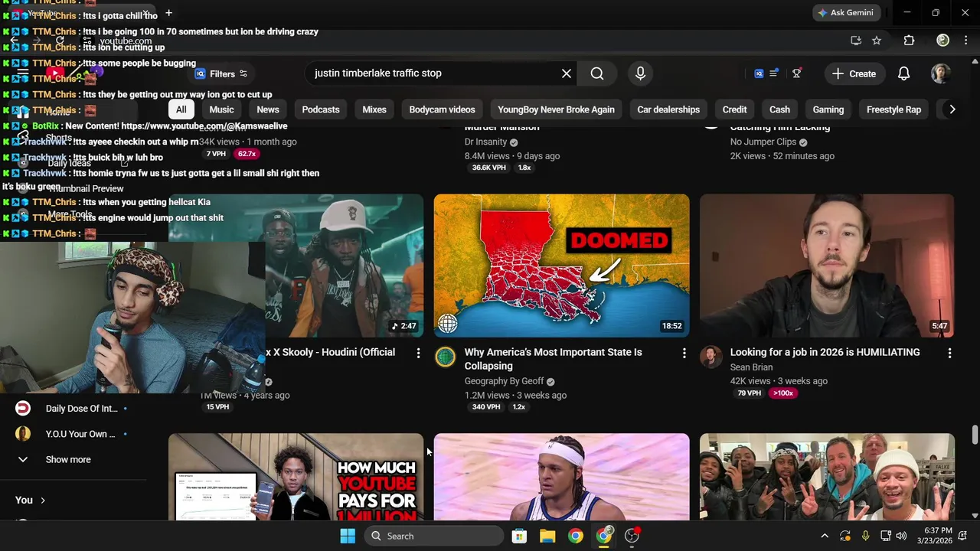Start voice search with the microphone icon
This screenshot has width=980, height=551.
coord(640,73)
